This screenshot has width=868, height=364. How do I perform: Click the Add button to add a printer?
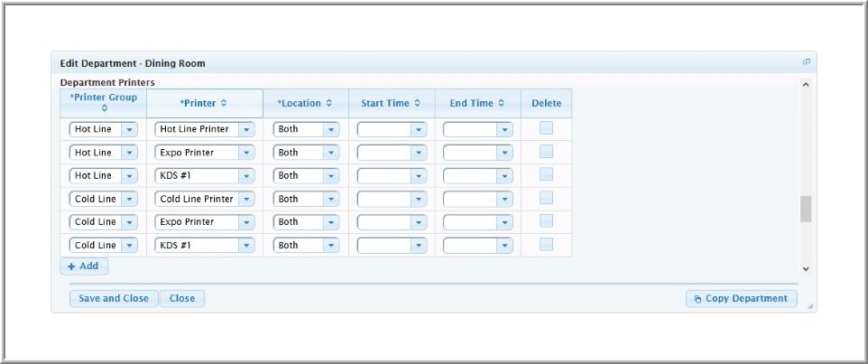(x=84, y=266)
